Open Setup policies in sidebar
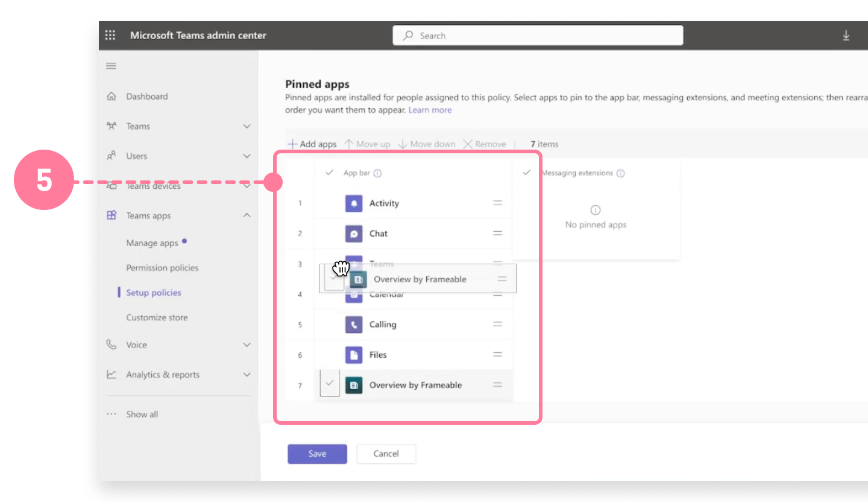Screen dimensions: 868x502 pos(154,293)
